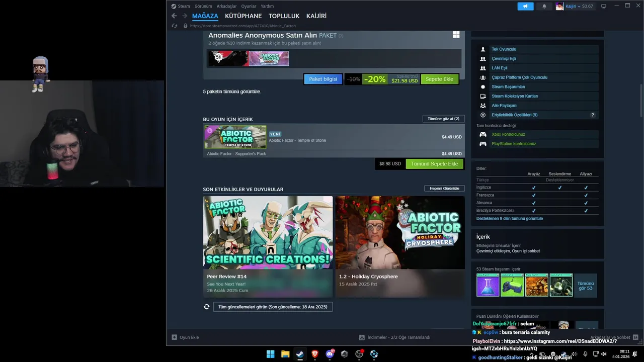Click the accessibility features help question mark
The width and height of the screenshot is (644, 362).
pyautogui.click(x=593, y=115)
